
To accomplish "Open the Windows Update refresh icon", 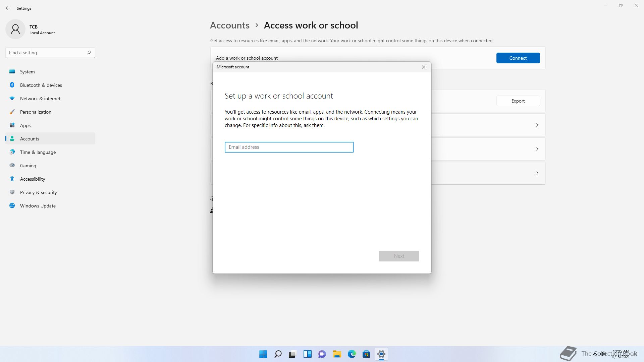I will pos(12,205).
